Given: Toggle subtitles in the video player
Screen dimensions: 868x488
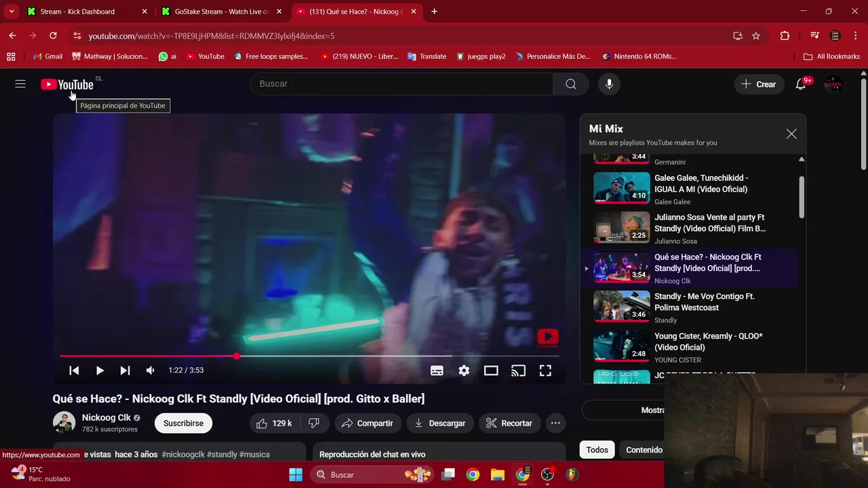Looking at the screenshot, I should [437, 371].
